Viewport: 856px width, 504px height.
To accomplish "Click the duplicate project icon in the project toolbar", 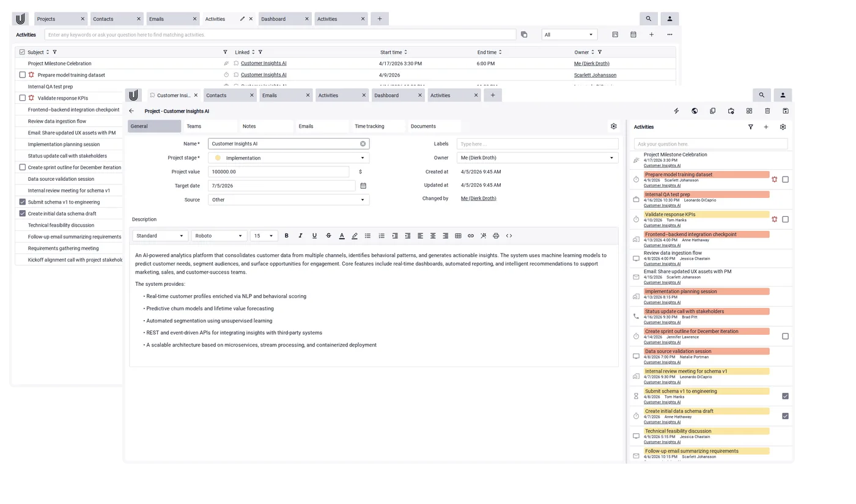I will coord(712,111).
